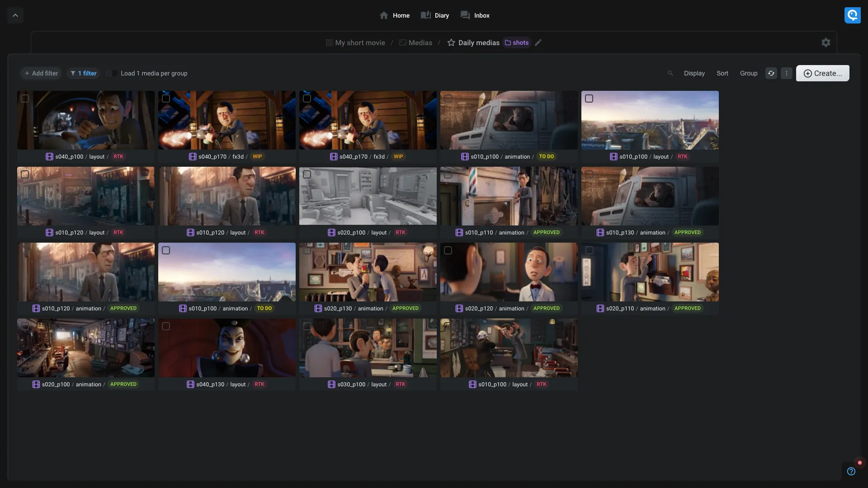Expand the Group dropdown
This screenshot has height=488, width=868.
click(748, 73)
